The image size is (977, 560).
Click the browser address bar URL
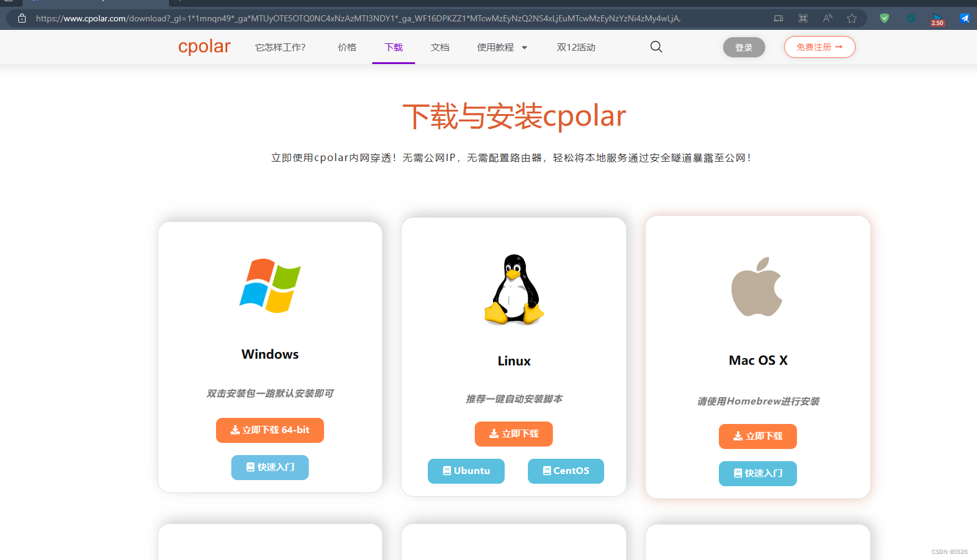pos(358,18)
